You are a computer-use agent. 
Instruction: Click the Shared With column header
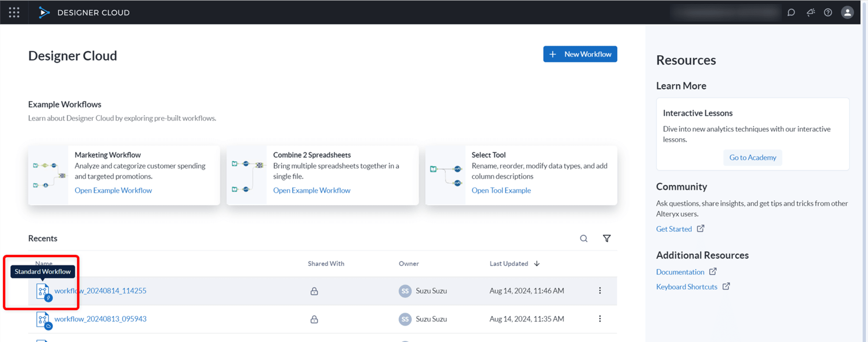click(326, 264)
